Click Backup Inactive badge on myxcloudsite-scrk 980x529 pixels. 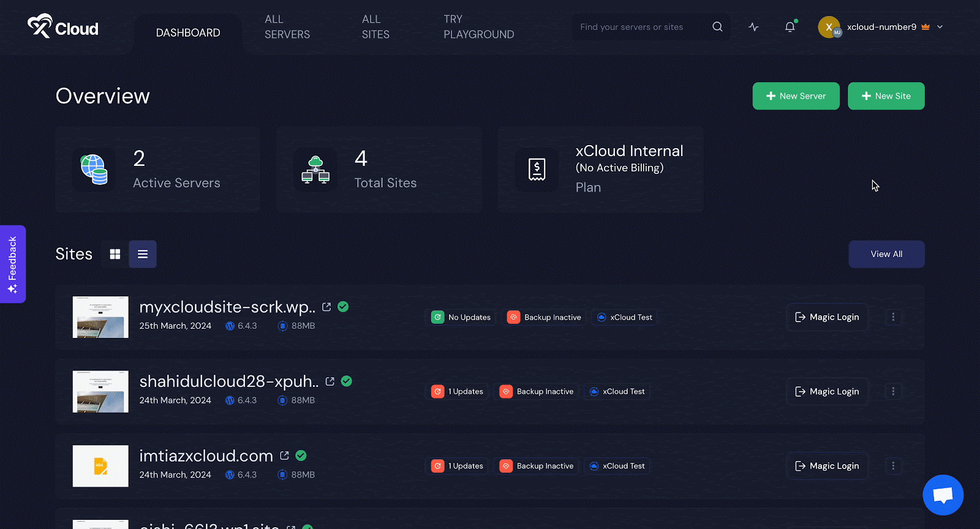(x=544, y=317)
